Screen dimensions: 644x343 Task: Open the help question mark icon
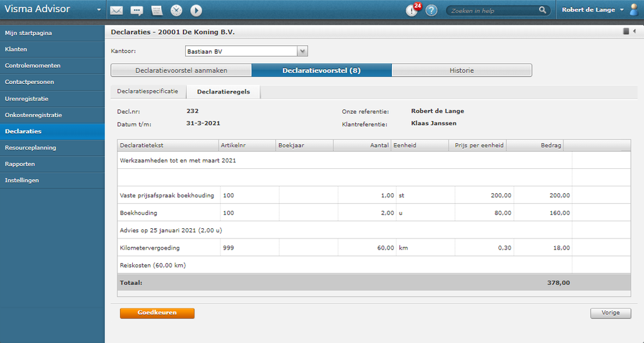click(431, 10)
